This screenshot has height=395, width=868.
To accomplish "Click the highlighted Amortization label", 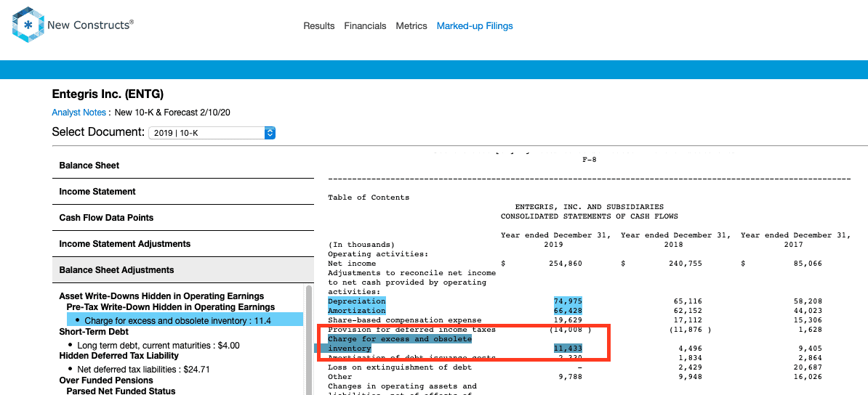I will click(x=356, y=311).
